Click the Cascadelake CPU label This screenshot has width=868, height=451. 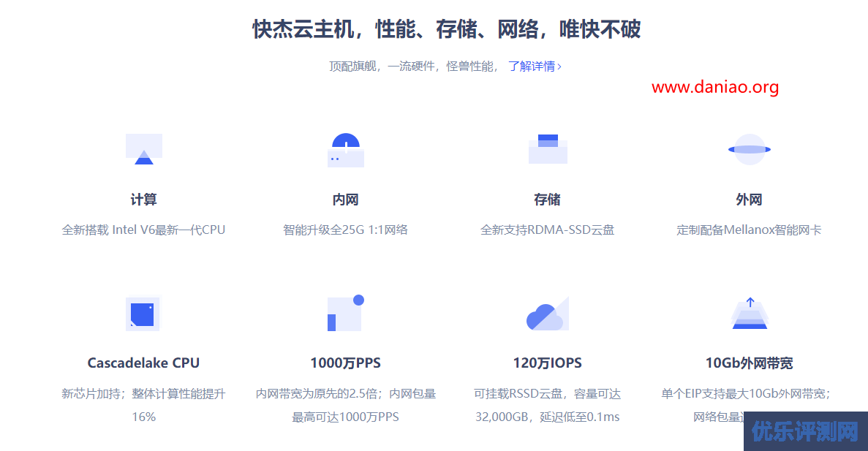143,362
